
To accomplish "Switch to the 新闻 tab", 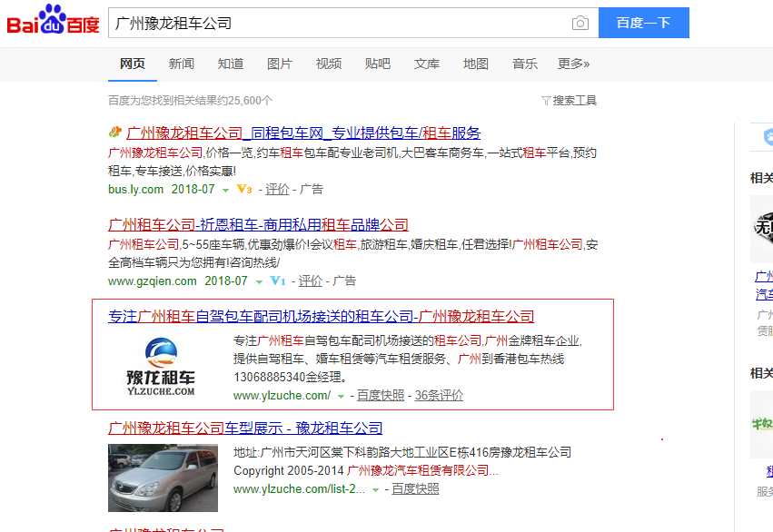I will pyautogui.click(x=182, y=64).
